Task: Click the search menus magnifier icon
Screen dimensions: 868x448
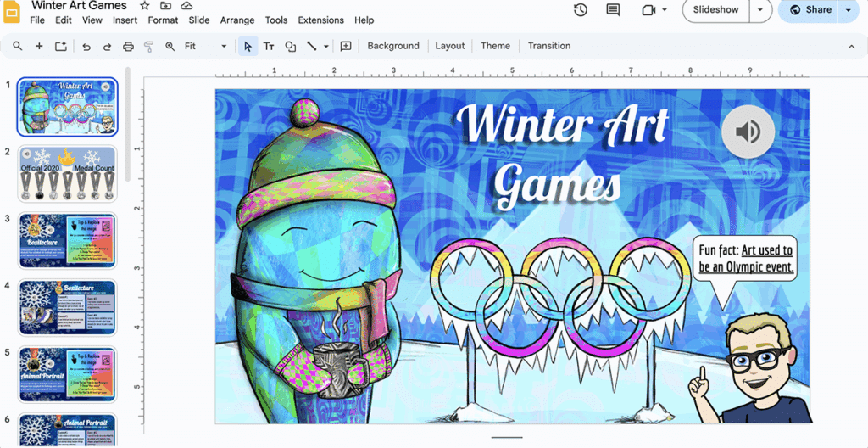Action: point(18,46)
